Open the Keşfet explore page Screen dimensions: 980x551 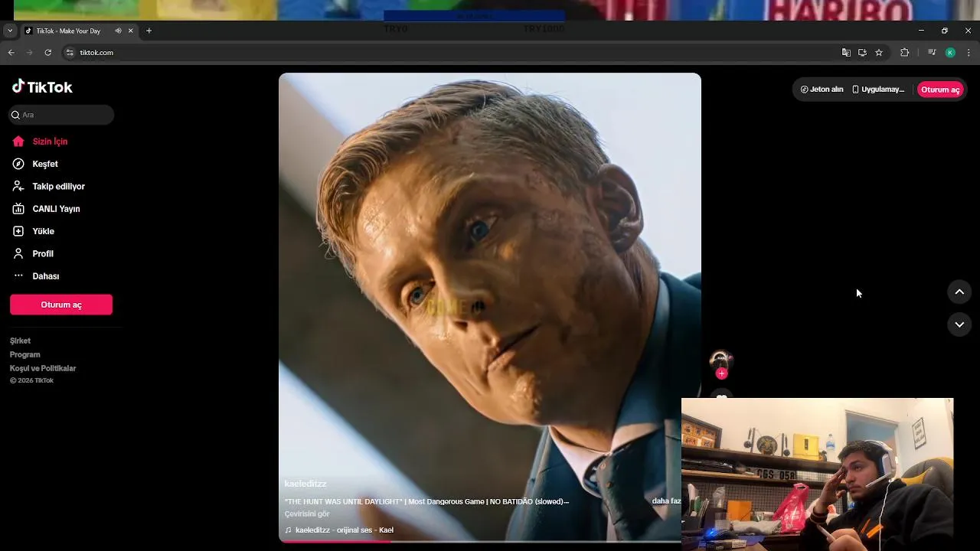45,164
